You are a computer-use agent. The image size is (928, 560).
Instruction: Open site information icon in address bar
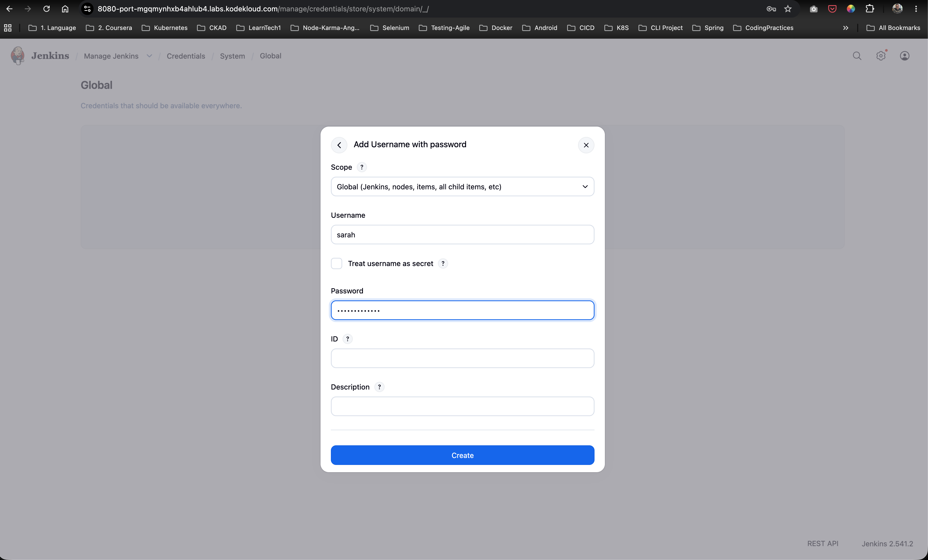pyautogui.click(x=87, y=9)
